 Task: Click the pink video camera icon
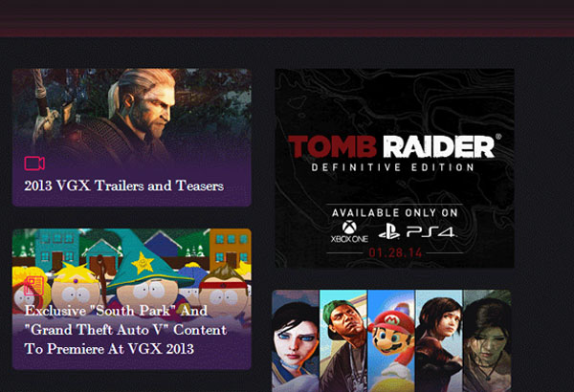coord(34,163)
